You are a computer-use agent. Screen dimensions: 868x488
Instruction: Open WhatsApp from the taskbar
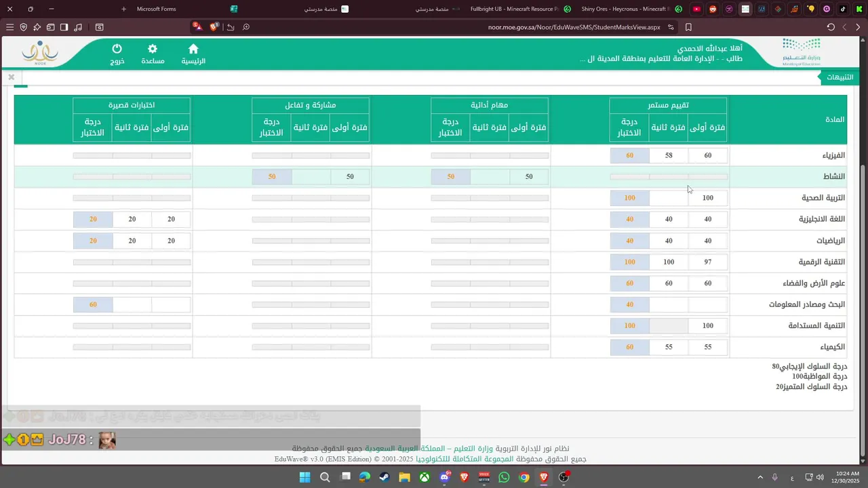click(x=504, y=477)
